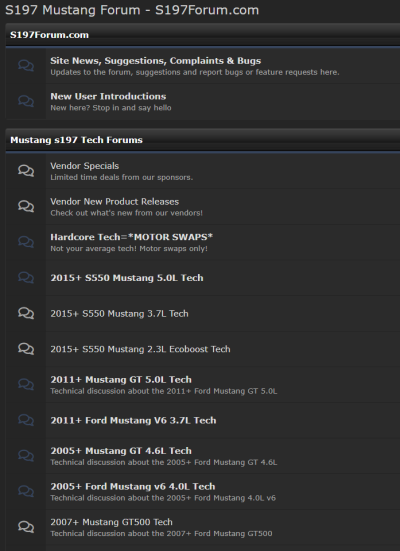Screen dimensions: 400x551
Task: Click the 2005+ Mustang v6 4.0L icon
Action: tap(26, 491)
